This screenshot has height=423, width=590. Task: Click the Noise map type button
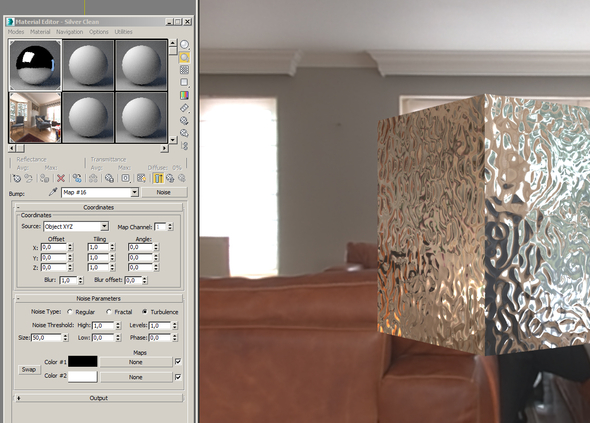point(164,192)
